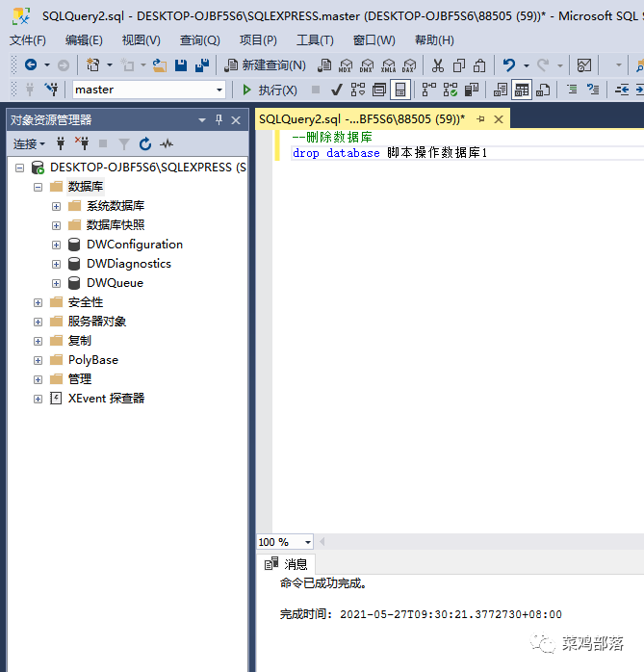Image resolution: width=644 pixels, height=672 pixels.
Task: Toggle results to text mode
Action: (x=500, y=90)
